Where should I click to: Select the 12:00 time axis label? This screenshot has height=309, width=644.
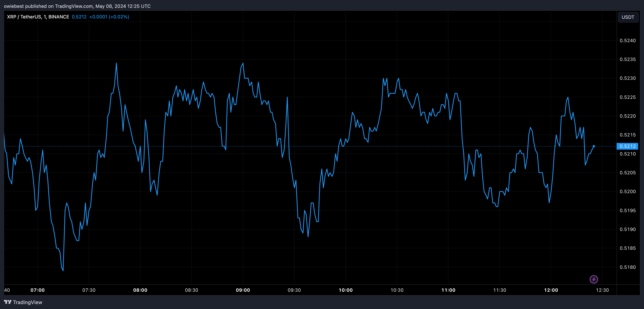tap(551, 290)
